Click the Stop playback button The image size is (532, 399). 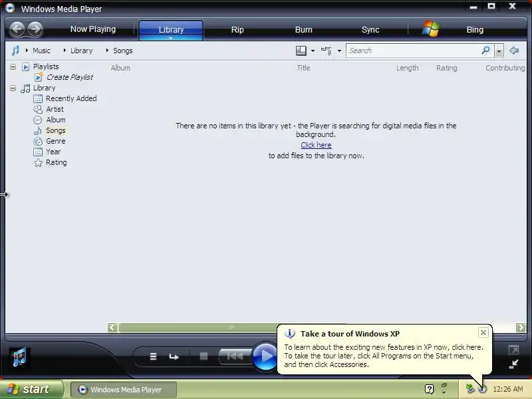(x=203, y=356)
